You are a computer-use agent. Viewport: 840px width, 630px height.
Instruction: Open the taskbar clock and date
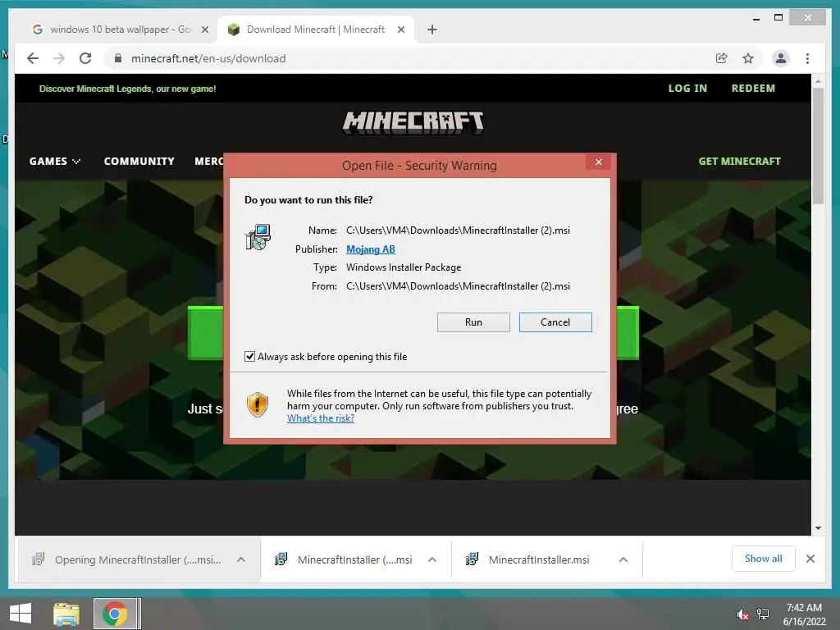coord(804,614)
